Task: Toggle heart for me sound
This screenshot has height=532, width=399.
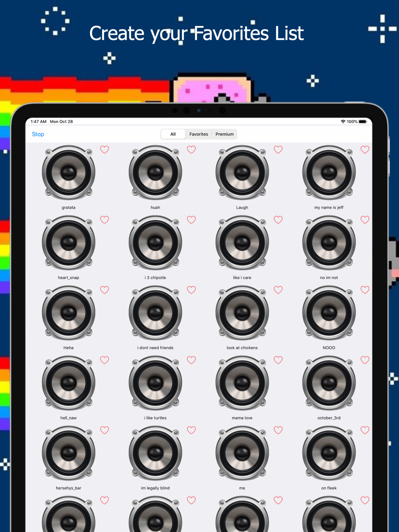Action: click(x=278, y=430)
